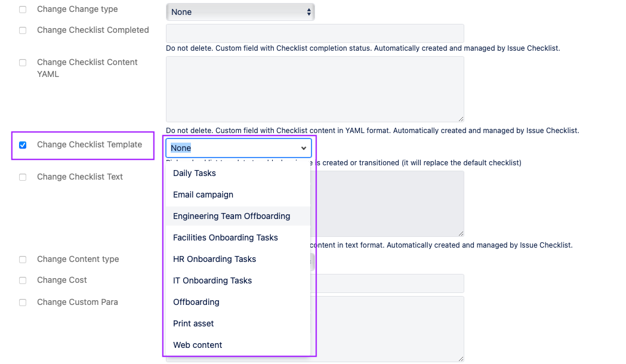Pick Facilities Onboarding Tasks from the list
The image size is (626, 364).
225,237
